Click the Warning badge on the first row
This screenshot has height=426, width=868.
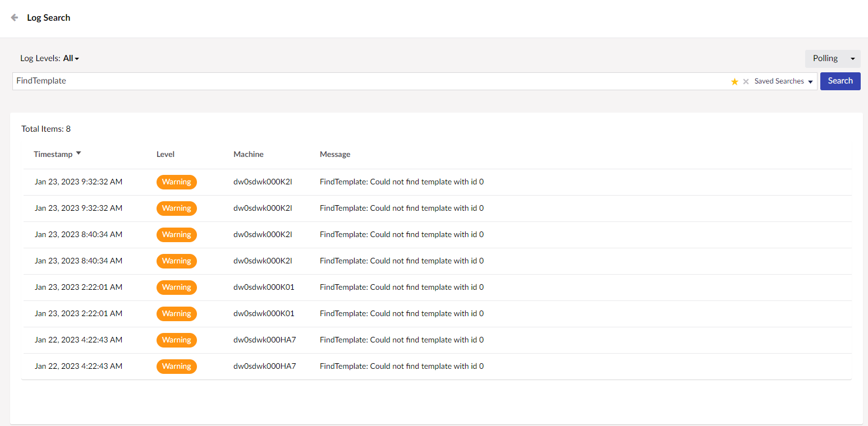pos(177,182)
